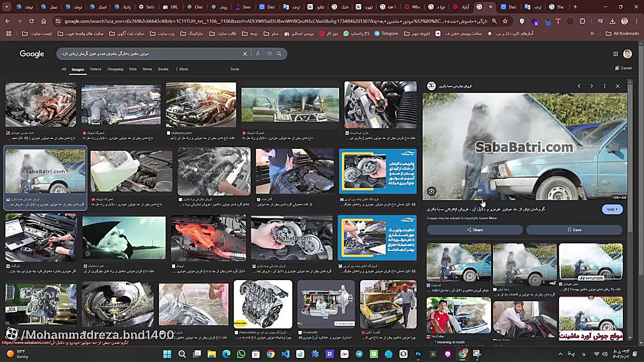Screen dimensions: 644x362
Task: Click inside the Google search input field
Action: (x=151, y=54)
